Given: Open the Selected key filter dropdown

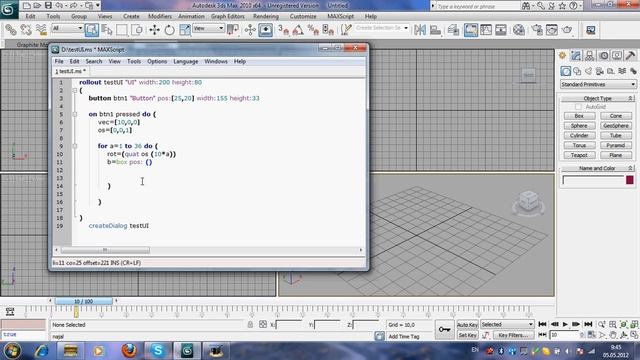Looking at the screenshot, I should click(x=507, y=324).
